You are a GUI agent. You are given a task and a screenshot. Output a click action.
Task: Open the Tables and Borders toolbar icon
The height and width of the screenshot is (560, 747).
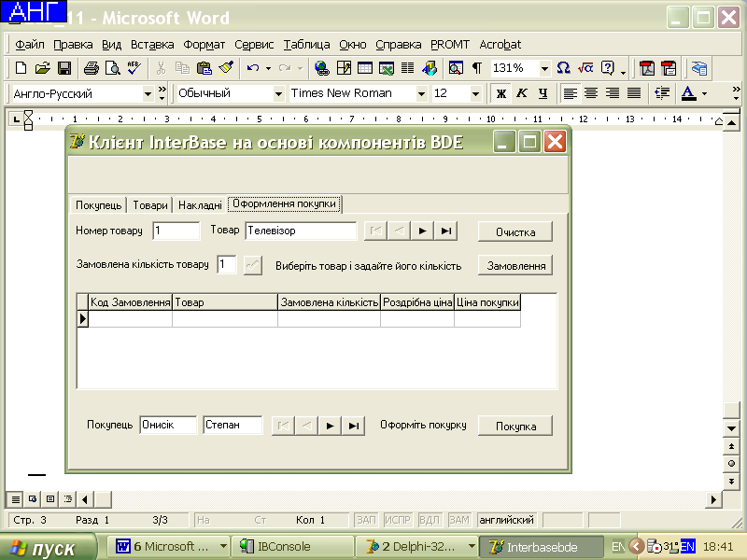tap(344, 68)
